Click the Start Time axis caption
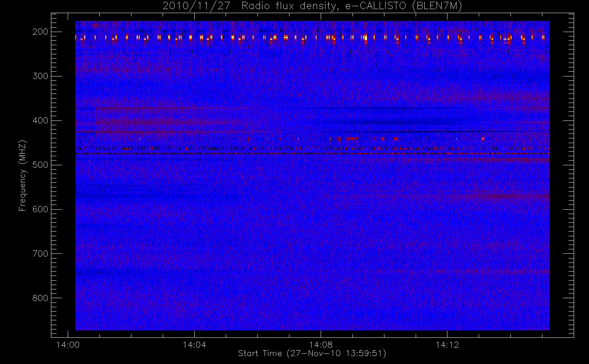The height and width of the screenshot is (364, 589). (x=312, y=353)
